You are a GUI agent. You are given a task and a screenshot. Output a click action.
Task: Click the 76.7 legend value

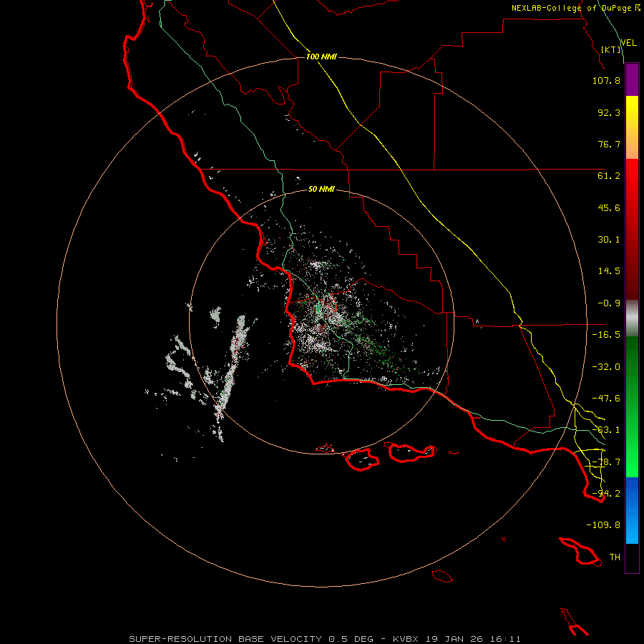point(609,144)
